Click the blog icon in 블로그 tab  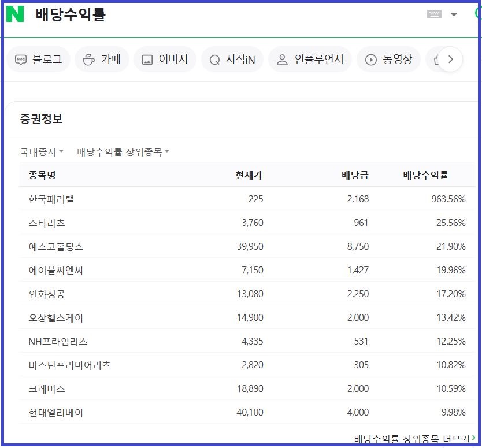click(21, 60)
